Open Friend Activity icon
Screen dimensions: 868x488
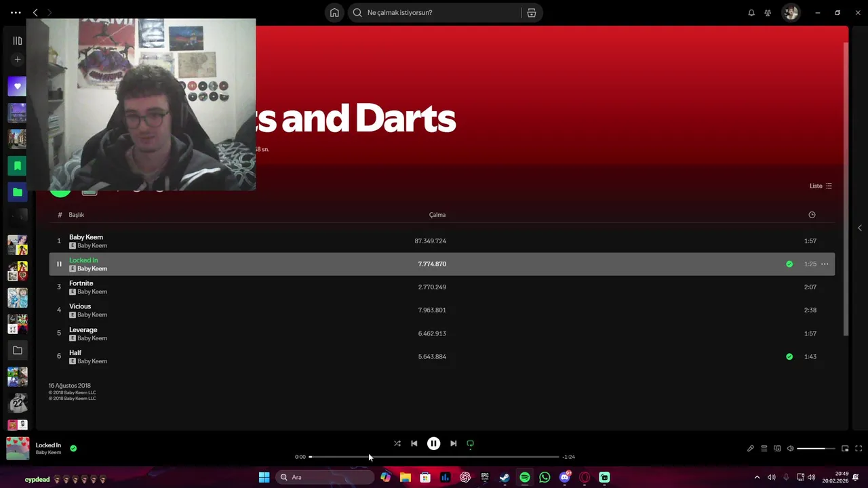tap(768, 12)
